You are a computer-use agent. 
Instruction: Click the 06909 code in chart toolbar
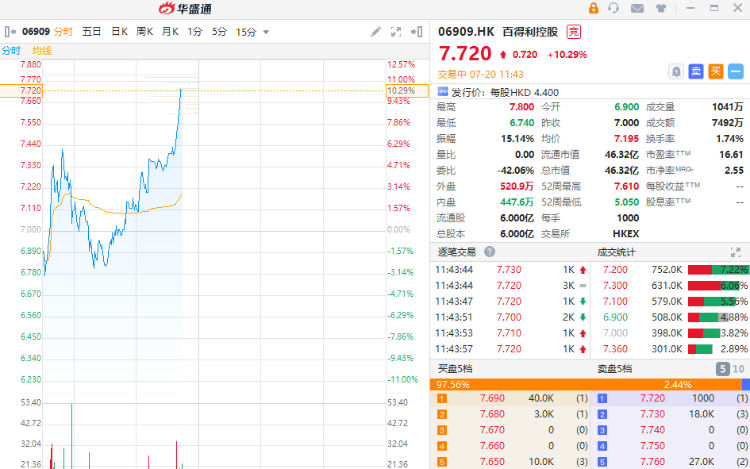pos(36,32)
